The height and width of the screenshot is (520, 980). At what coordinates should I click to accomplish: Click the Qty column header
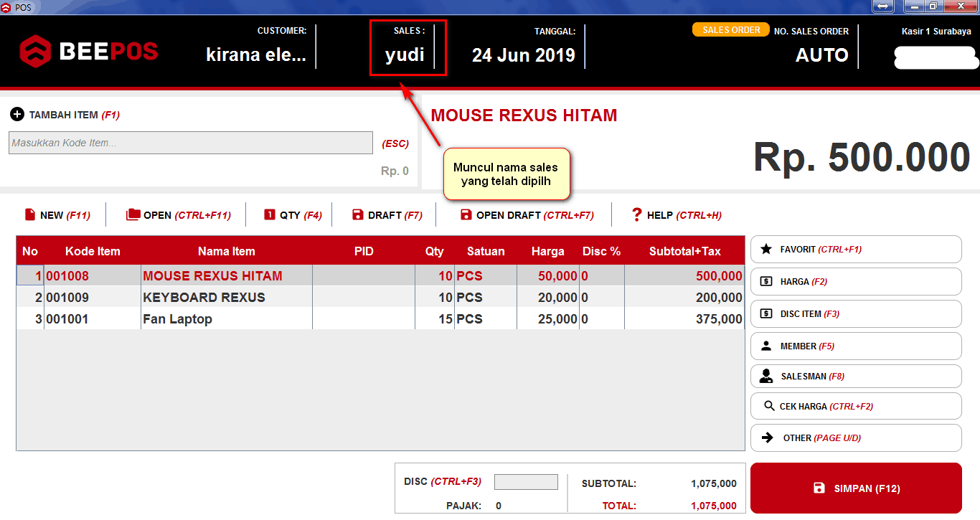[x=434, y=251]
